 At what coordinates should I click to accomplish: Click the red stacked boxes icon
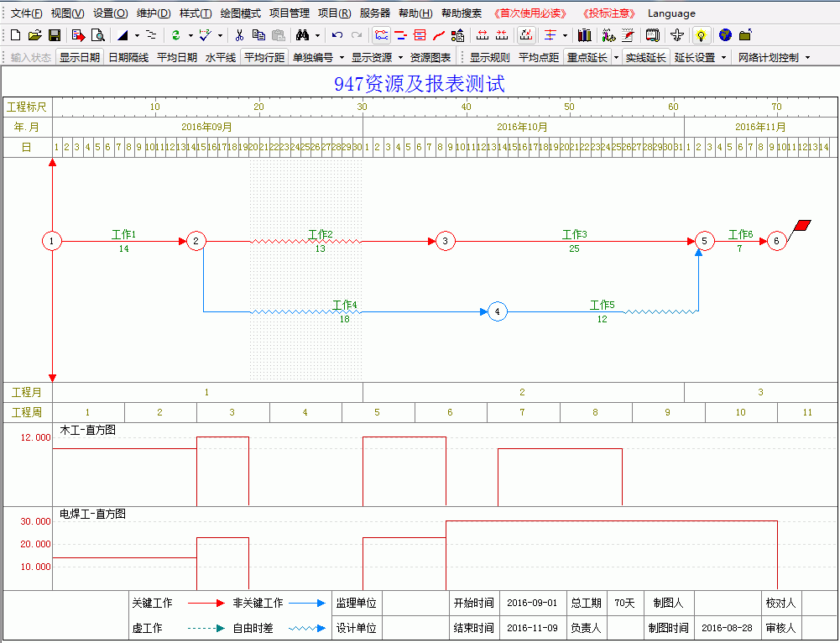tap(420, 35)
